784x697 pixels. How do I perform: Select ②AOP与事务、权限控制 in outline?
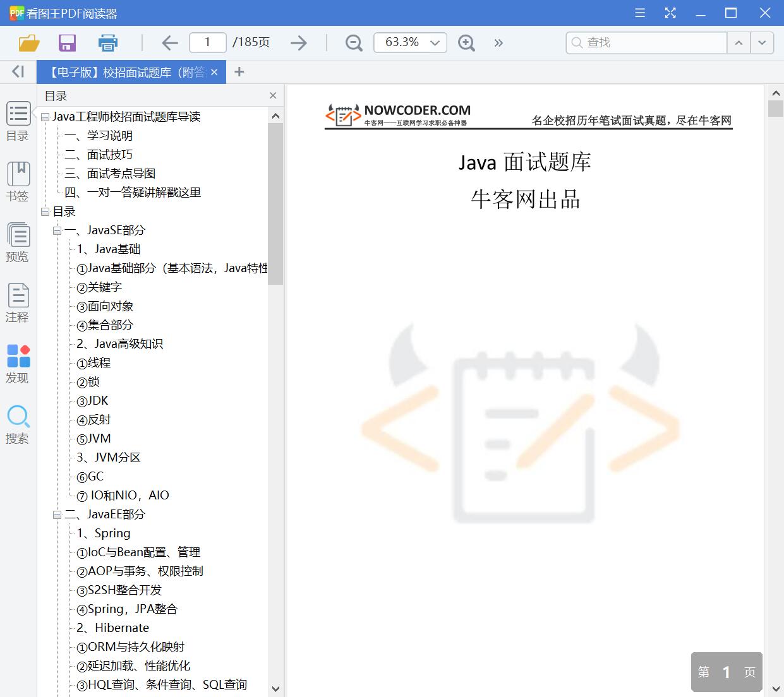pos(140,571)
